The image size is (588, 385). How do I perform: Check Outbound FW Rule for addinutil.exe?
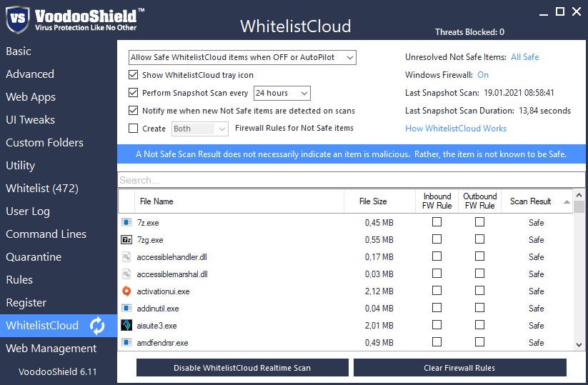pos(479,308)
